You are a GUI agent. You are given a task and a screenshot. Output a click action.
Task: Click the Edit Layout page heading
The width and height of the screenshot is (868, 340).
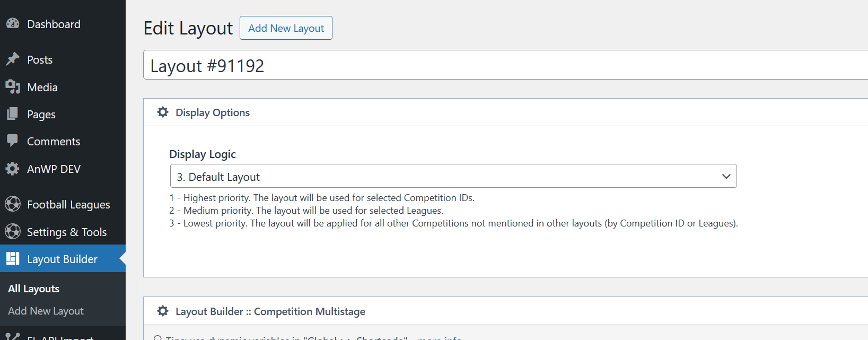pyautogui.click(x=188, y=28)
